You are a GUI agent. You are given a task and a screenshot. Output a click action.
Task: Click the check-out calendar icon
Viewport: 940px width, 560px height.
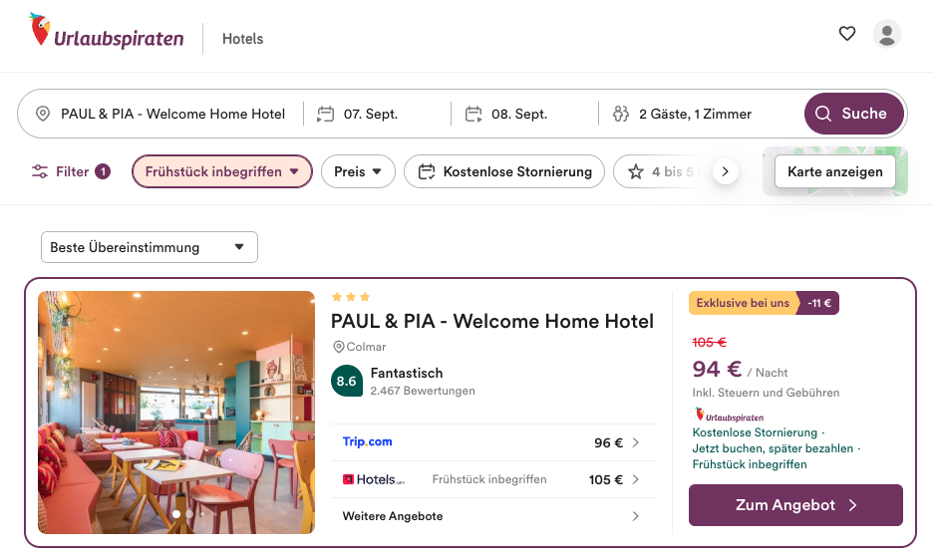click(473, 114)
